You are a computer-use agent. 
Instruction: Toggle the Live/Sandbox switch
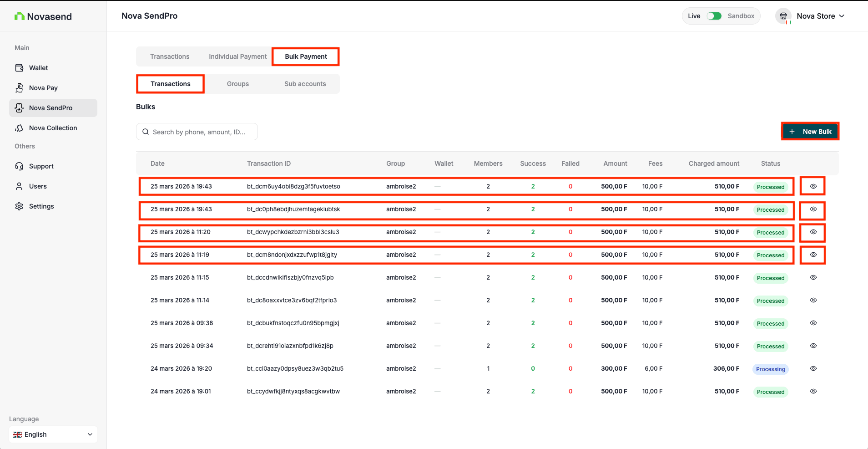click(x=714, y=16)
